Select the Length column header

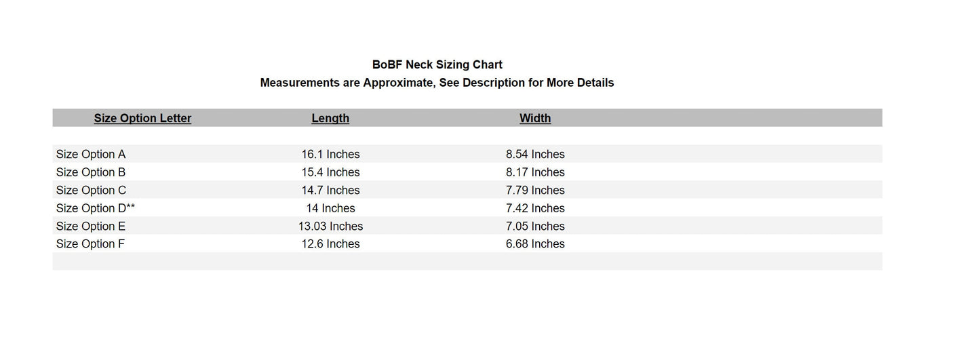[330, 118]
